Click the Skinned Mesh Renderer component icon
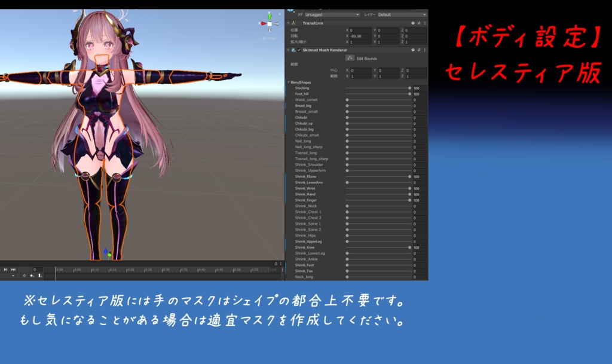Viewport: 612px width, 364px height. [x=293, y=50]
